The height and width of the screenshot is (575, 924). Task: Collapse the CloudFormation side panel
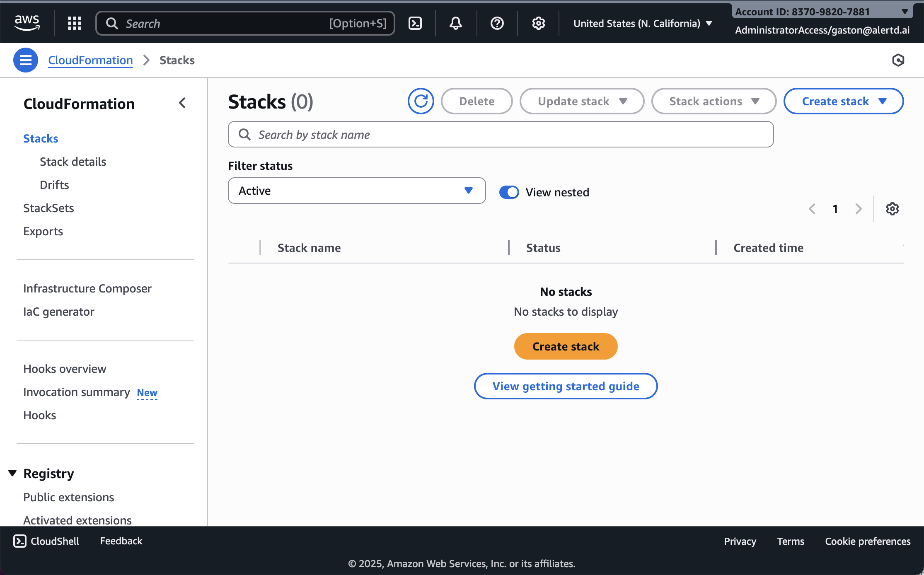[182, 103]
